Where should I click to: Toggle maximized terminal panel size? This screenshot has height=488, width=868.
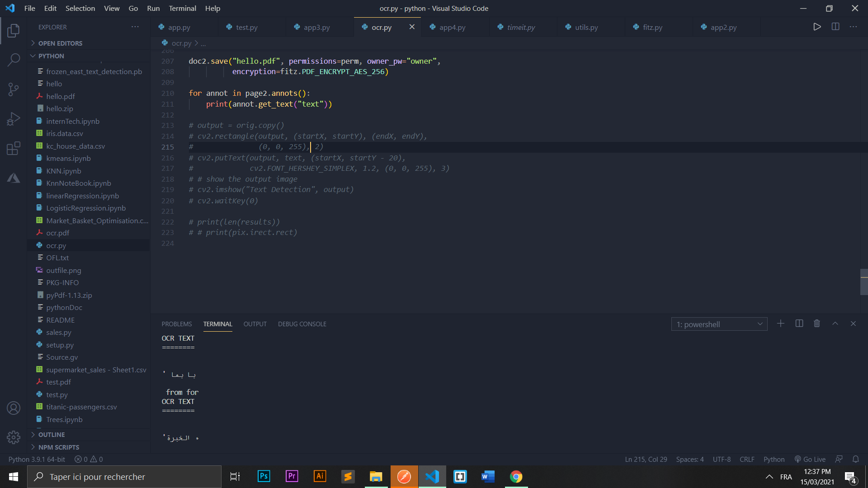(x=835, y=324)
